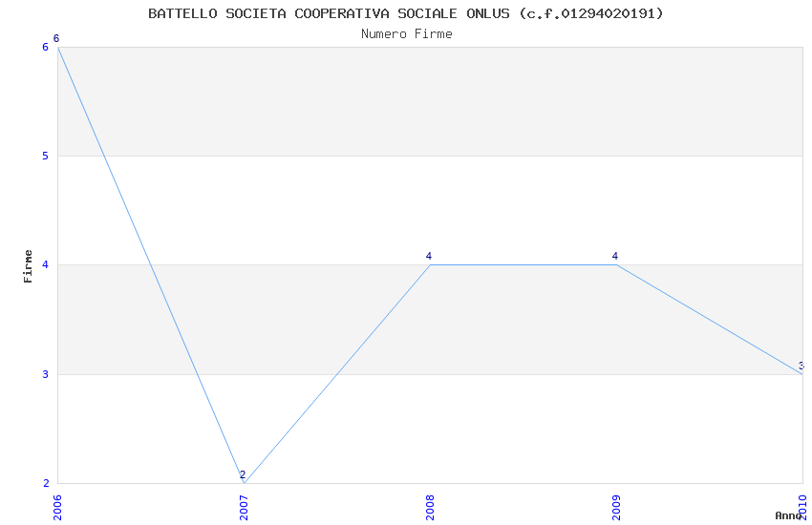The width and height of the screenshot is (812, 525).
Task: Click the y-axis tick label 5
Action: 45,156
